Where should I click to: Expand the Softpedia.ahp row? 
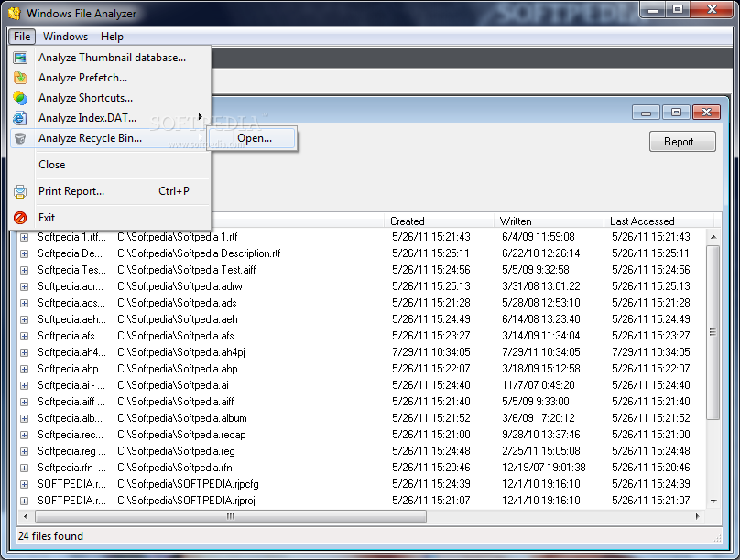(x=24, y=369)
